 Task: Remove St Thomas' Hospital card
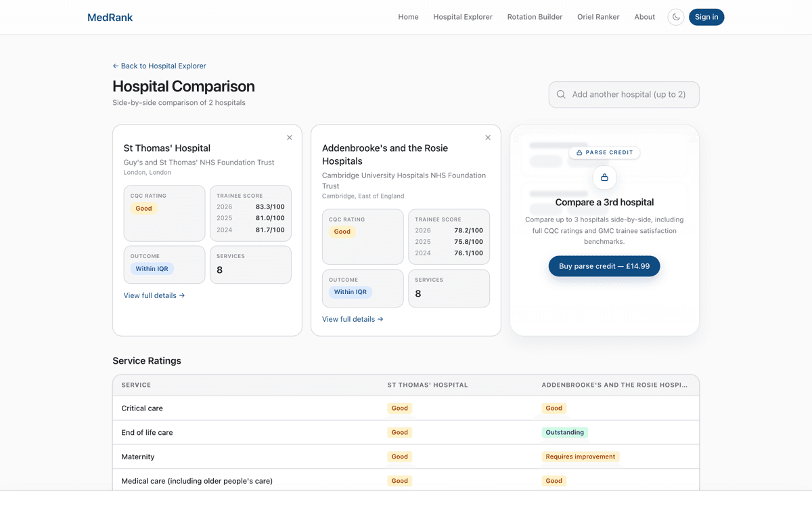(x=290, y=137)
